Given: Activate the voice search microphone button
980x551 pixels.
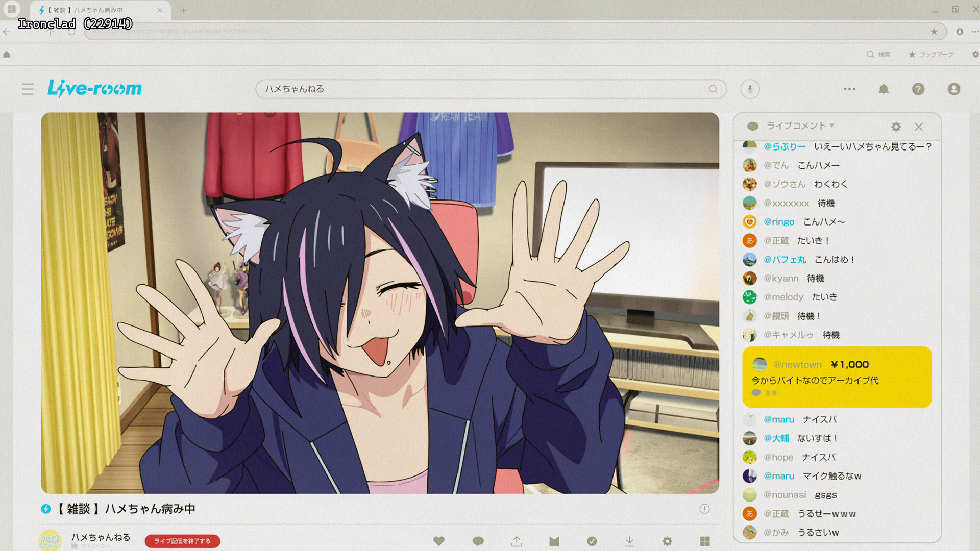Looking at the screenshot, I should pos(750,89).
